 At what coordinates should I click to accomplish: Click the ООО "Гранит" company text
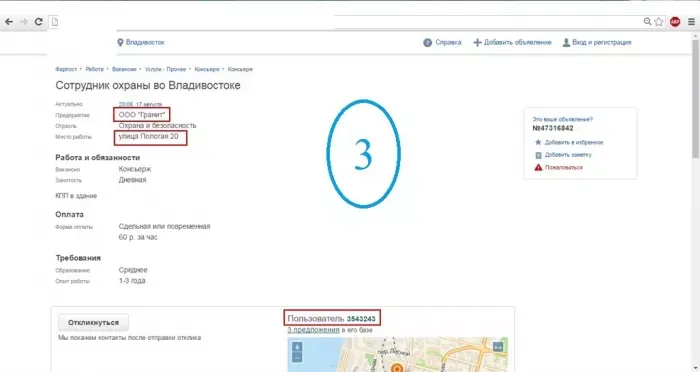point(142,115)
